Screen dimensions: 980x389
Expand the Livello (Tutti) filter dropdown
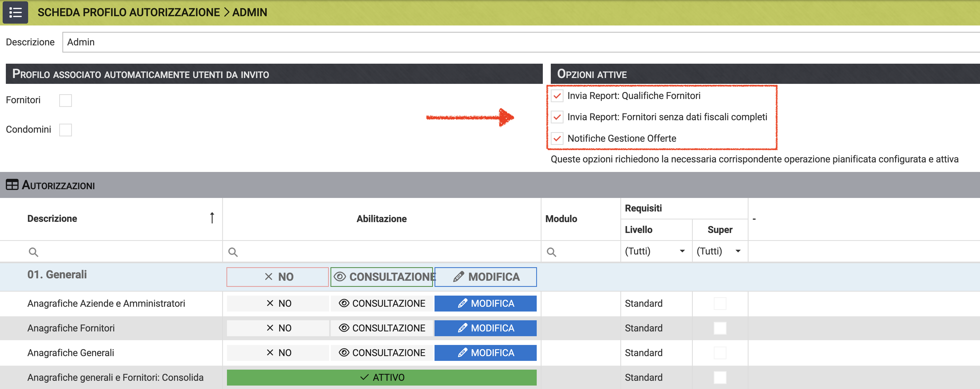[682, 251]
